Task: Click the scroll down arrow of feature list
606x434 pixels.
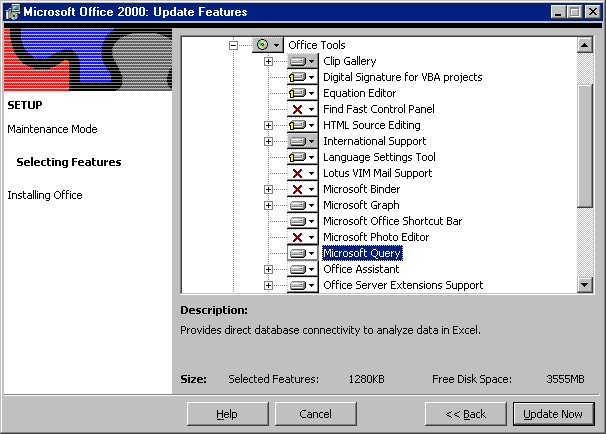Action: pyautogui.click(x=585, y=285)
